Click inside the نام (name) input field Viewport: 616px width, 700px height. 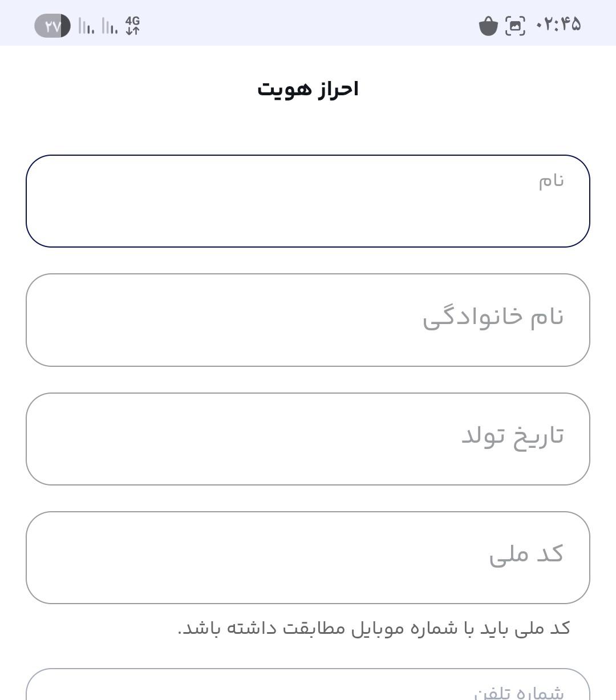[x=308, y=200]
